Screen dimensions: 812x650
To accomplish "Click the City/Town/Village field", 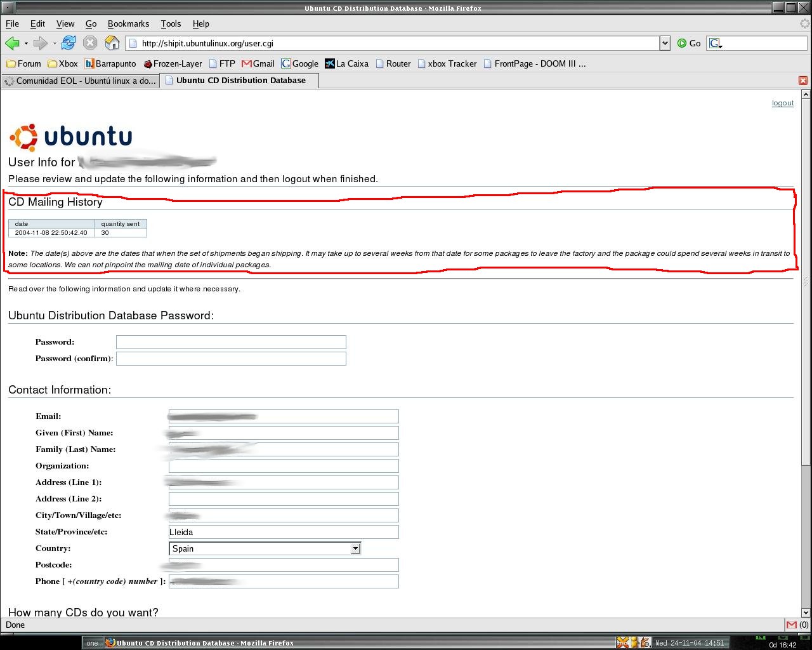I will (x=284, y=515).
